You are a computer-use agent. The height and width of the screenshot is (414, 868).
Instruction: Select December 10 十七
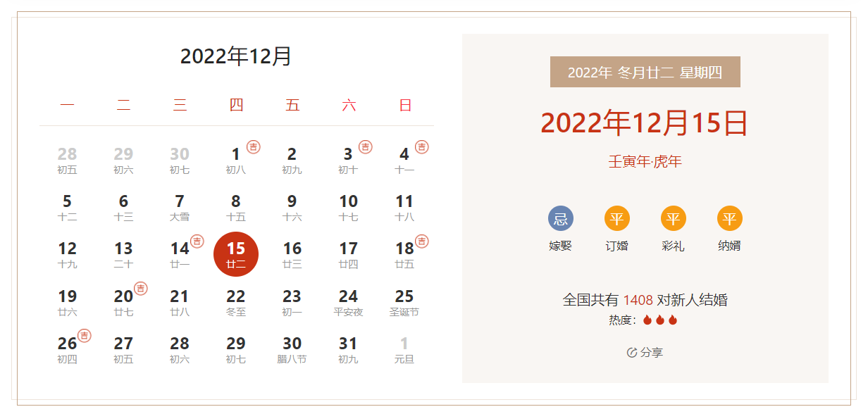pos(349,208)
